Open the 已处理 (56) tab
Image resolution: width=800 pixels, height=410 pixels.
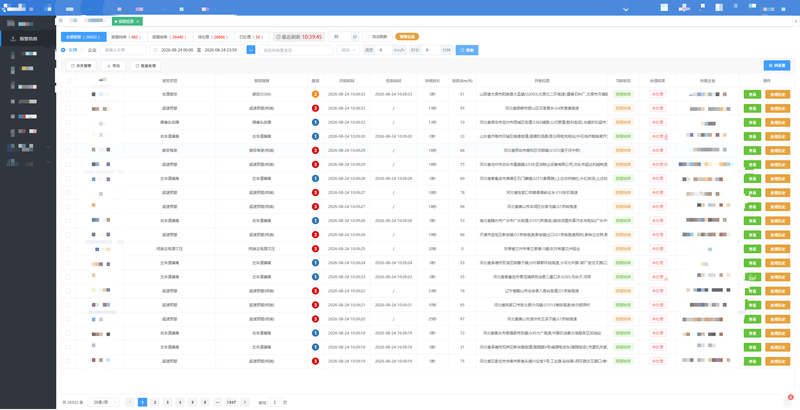[x=252, y=37]
